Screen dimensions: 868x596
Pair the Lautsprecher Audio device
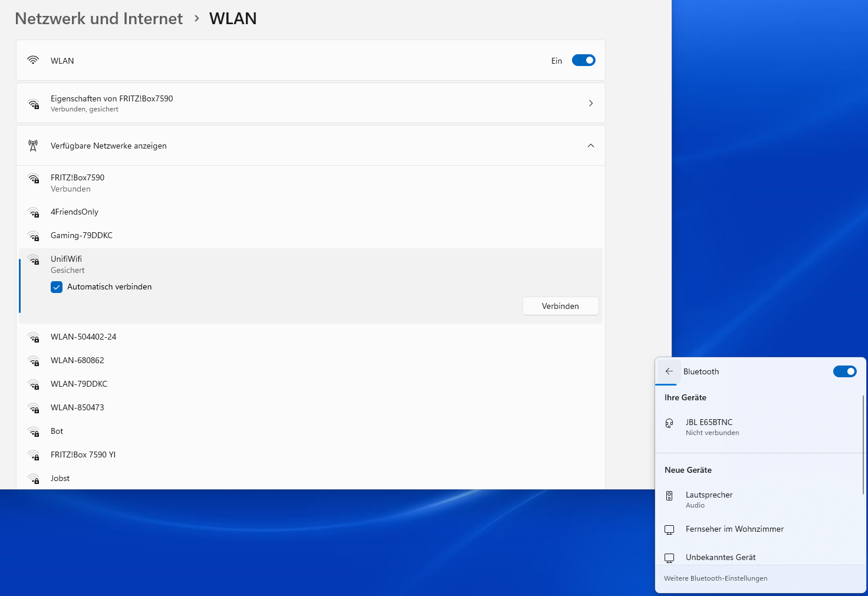point(759,499)
